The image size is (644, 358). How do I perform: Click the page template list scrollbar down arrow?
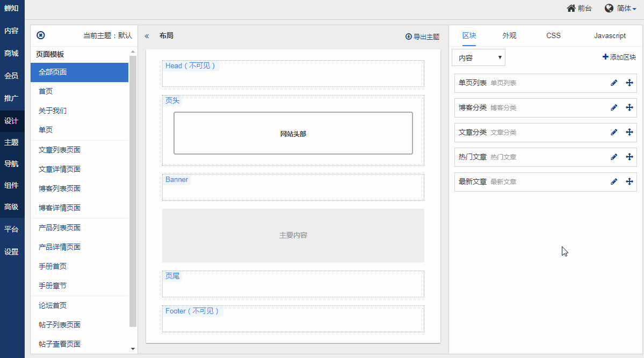pos(133,349)
